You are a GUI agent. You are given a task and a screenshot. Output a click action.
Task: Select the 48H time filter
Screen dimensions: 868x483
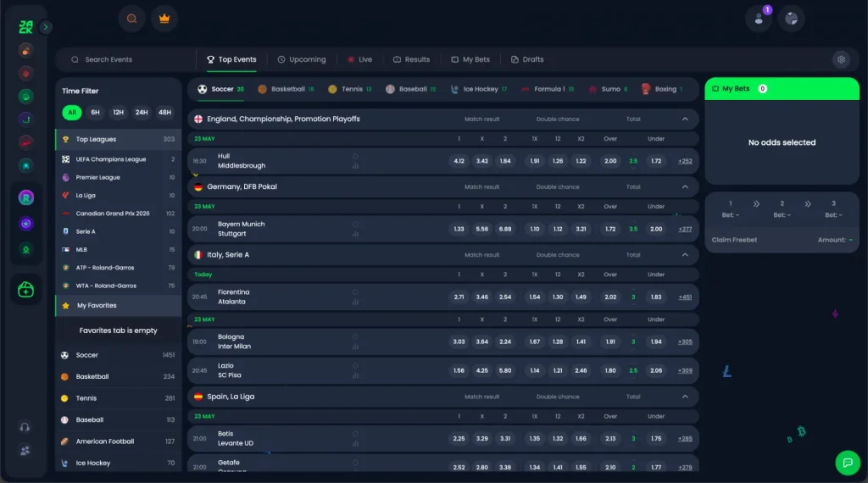coord(165,113)
